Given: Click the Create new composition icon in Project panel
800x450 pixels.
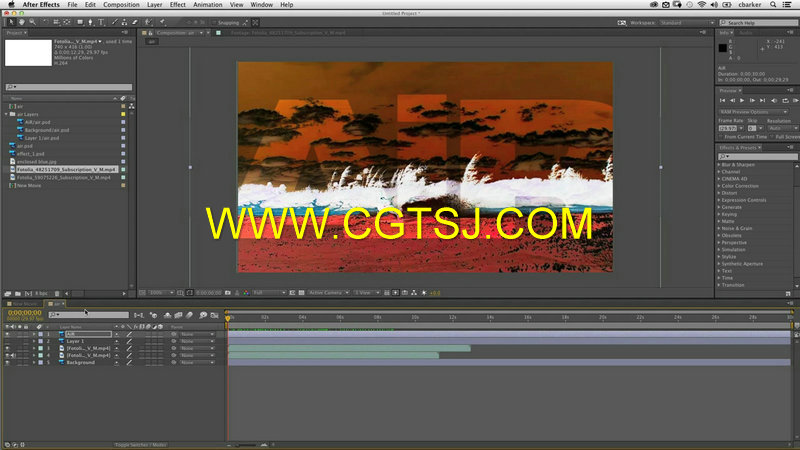Looking at the screenshot, I should 29,293.
